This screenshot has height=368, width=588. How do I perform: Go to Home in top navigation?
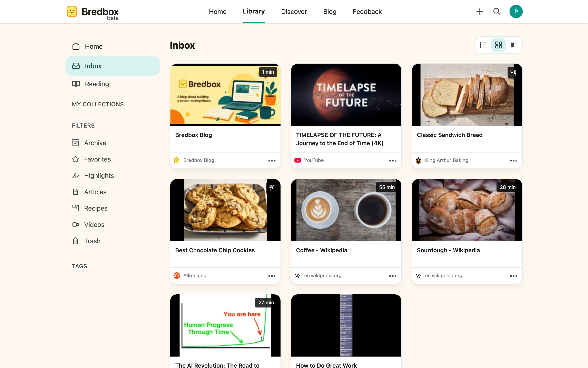pyautogui.click(x=217, y=11)
